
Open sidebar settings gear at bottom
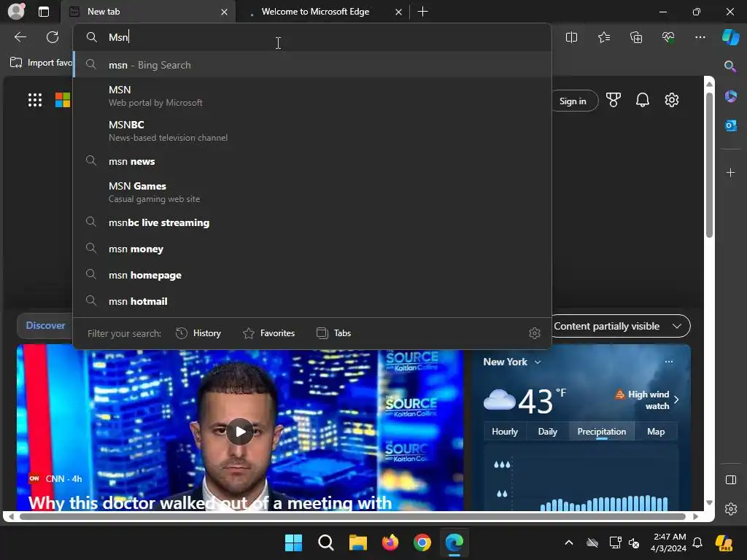tap(730, 509)
